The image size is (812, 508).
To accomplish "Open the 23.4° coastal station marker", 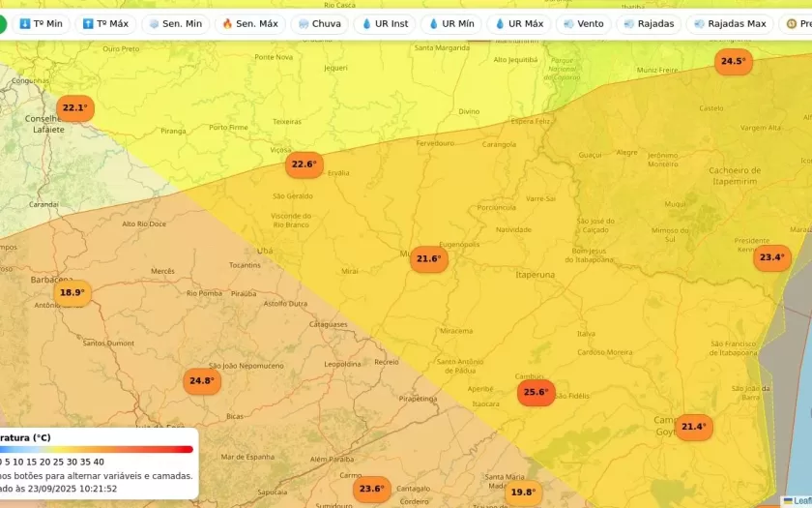I will pos(772,257).
